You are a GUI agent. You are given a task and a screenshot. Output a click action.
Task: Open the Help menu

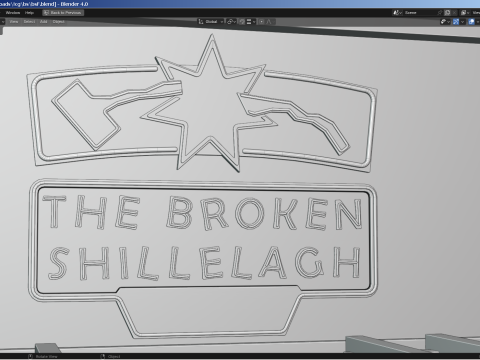click(x=29, y=13)
